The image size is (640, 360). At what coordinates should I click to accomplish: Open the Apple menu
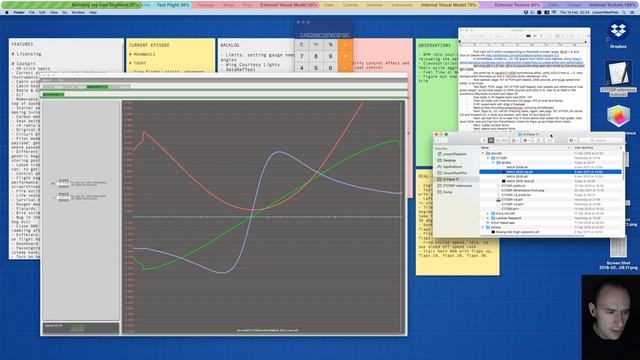point(7,13)
